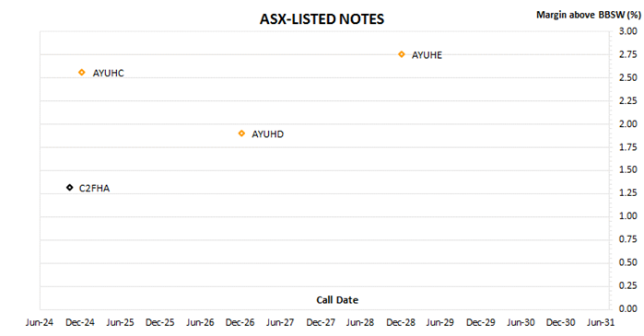Click the AYUHC data label

click(108, 73)
